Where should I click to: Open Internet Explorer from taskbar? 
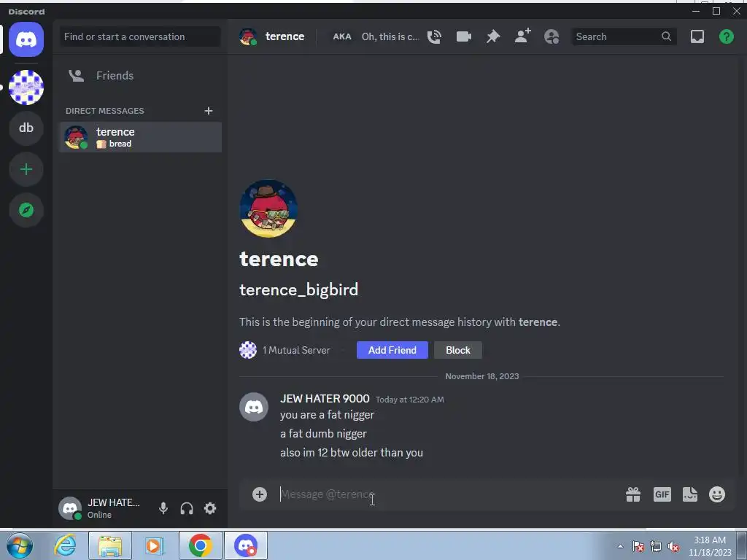65,545
